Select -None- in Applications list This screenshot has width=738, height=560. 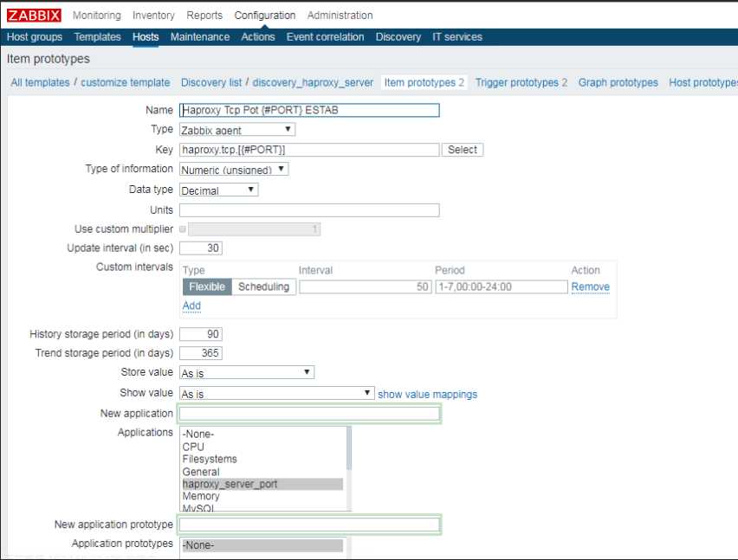pos(262,434)
